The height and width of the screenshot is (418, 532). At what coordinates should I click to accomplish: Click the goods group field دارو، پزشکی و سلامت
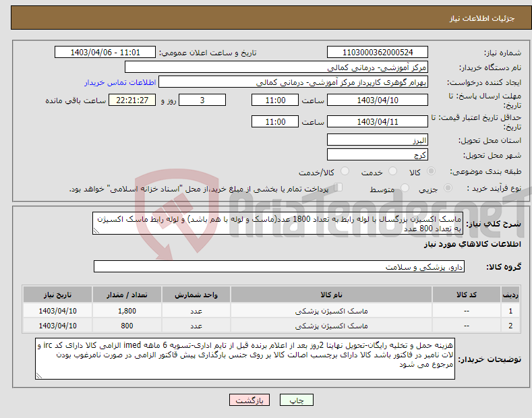tap(279, 267)
